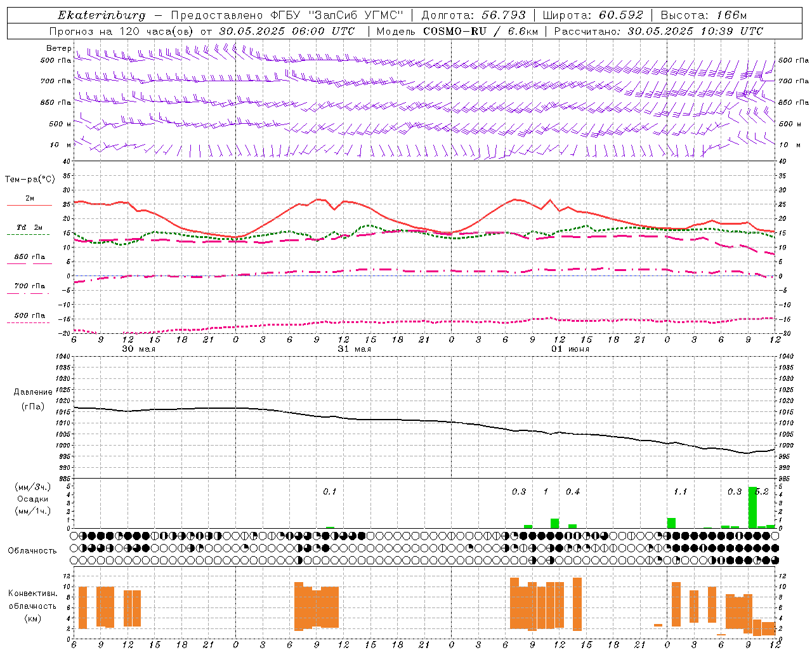Click the Широта: 60.592 value
The height and width of the screenshot is (650, 812).
[x=593, y=15]
